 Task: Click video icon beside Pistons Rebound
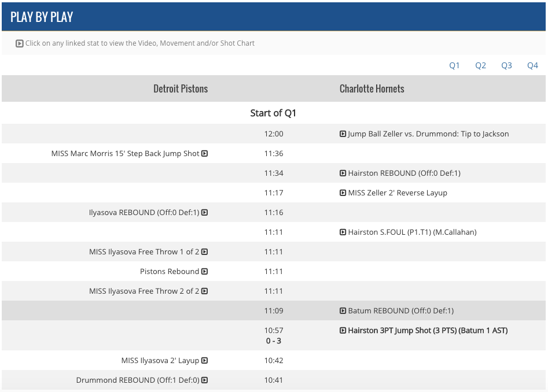(x=205, y=271)
